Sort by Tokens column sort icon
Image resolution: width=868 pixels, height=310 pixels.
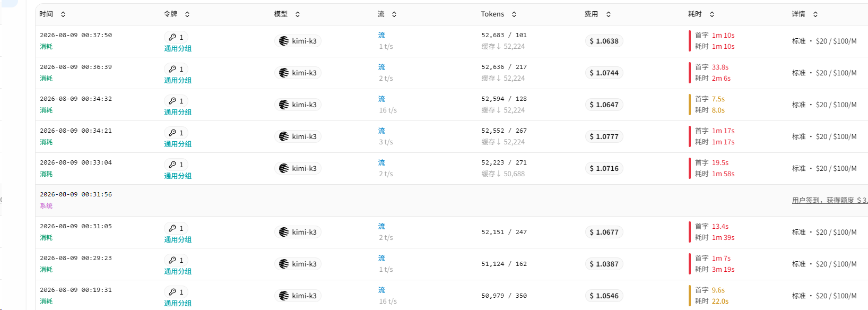click(514, 14)
